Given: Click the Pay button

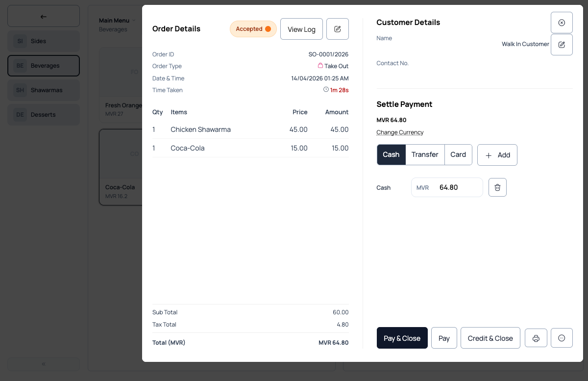Looking at the screenshot, I should tap(444, 338).
